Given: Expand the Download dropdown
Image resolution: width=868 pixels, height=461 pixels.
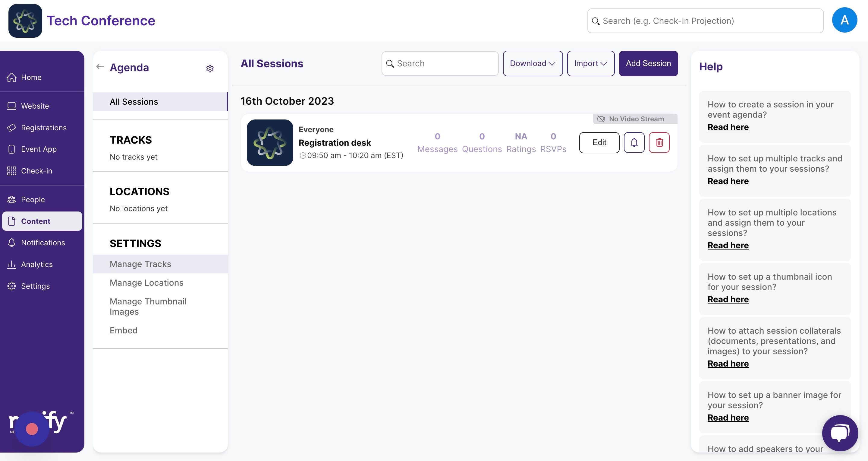Looking at the screenshot, I should coord(532,63).
